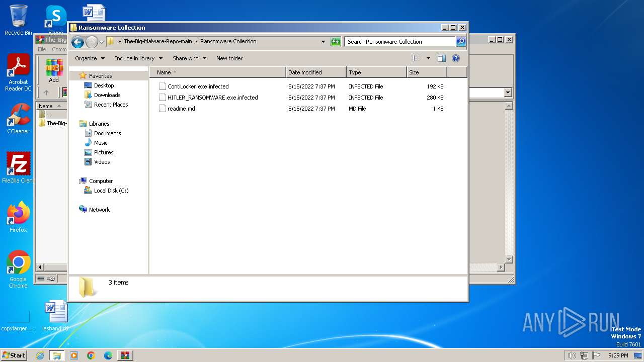Select the '..' parent entry in WinRAR list
The height and width of the screenshot is (362, 644).
point(49,115)
